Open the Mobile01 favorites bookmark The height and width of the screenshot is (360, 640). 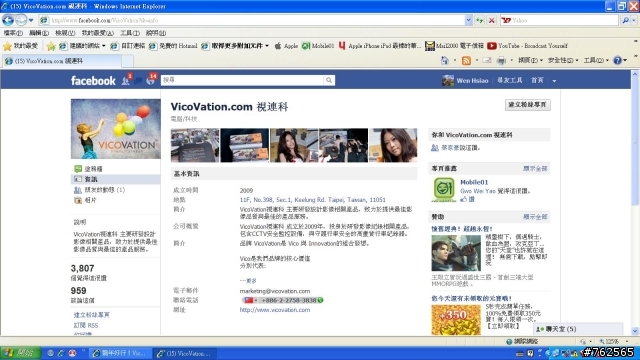point(318,46)
